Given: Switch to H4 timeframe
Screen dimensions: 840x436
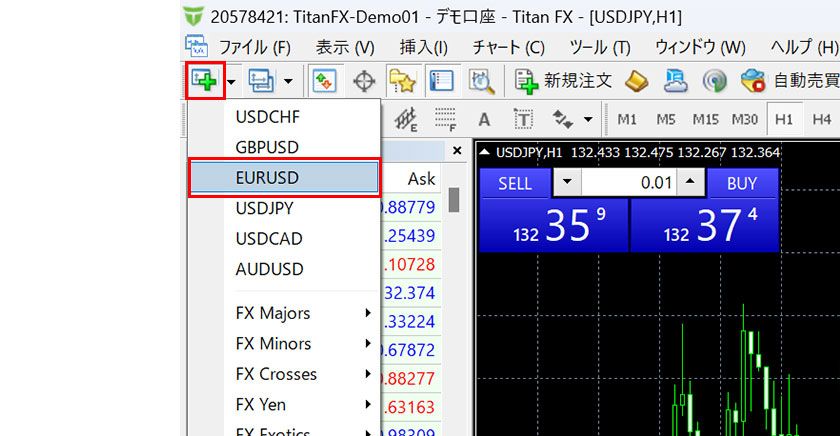Looking at the screenshot, I should tap(821, 119).
